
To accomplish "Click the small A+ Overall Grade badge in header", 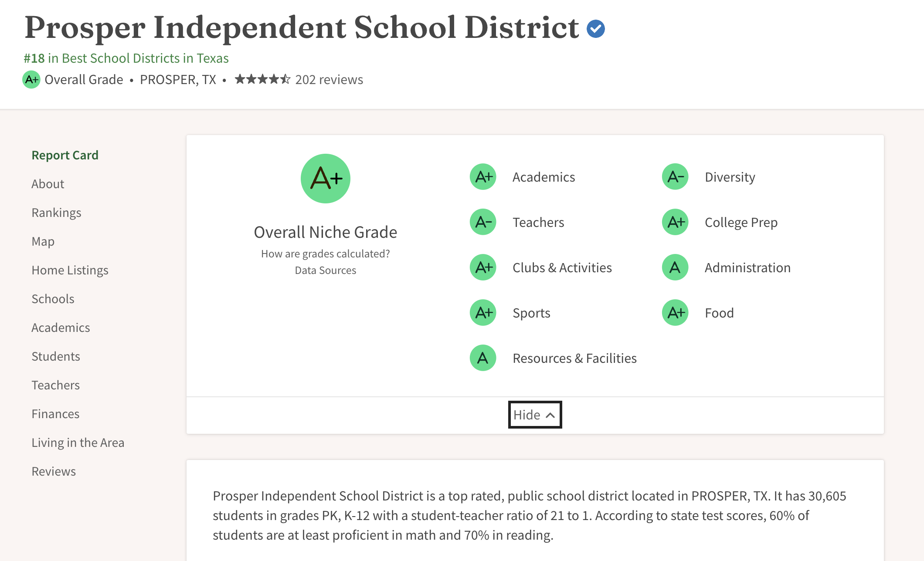I will [31, 80].
